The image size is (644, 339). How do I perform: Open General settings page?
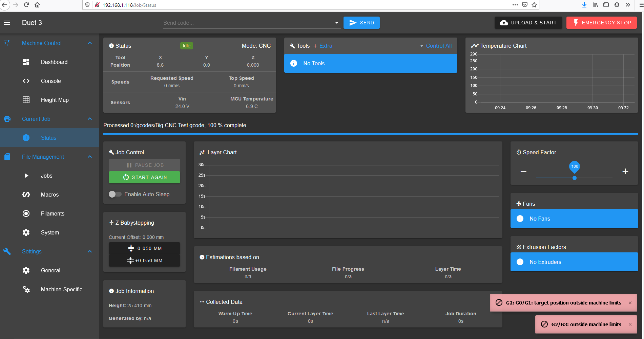[49, 270]
